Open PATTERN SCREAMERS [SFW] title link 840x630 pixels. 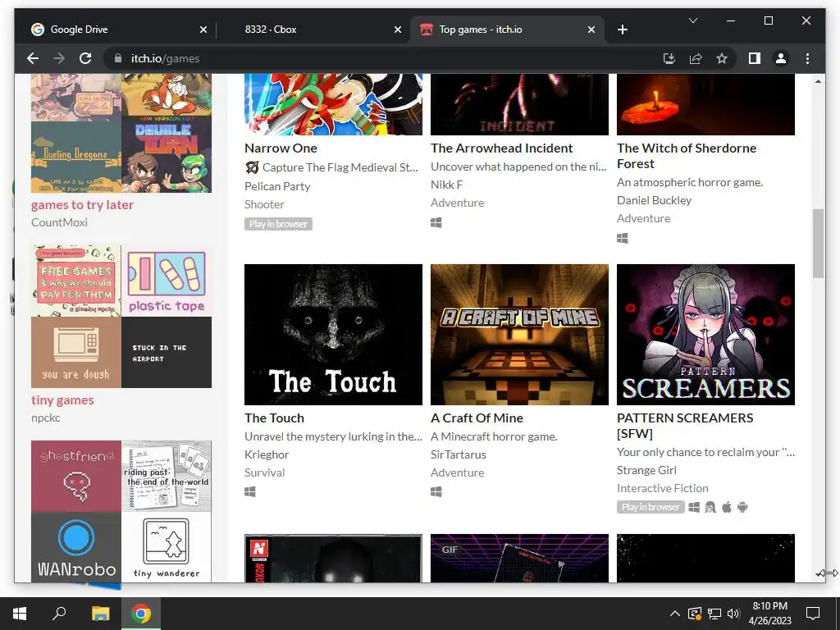click(685, 426)
